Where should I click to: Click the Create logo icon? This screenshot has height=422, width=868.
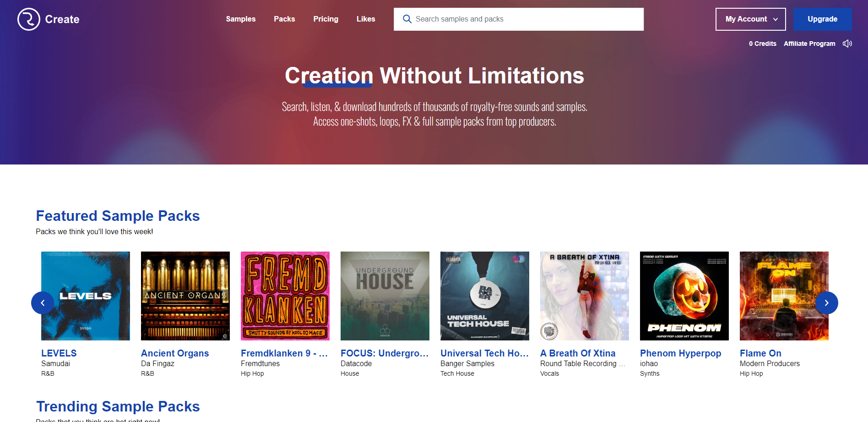28,19
